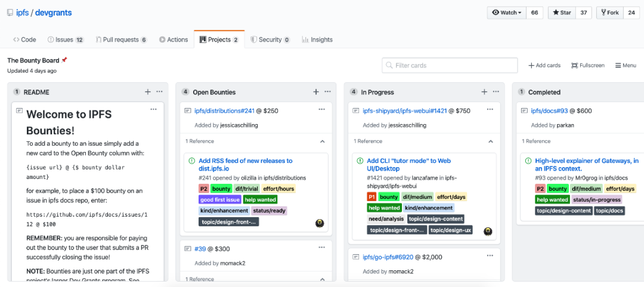644x287 pixels.
Task: Click the watchers count 66
Action: 534,13
